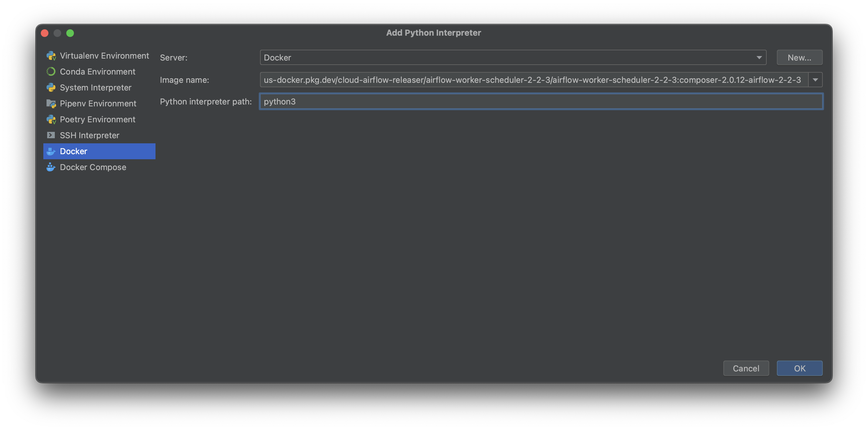This screenshot has height=430, width=868.
Task: Open the Server dropdown
Action: coord(512,58)
